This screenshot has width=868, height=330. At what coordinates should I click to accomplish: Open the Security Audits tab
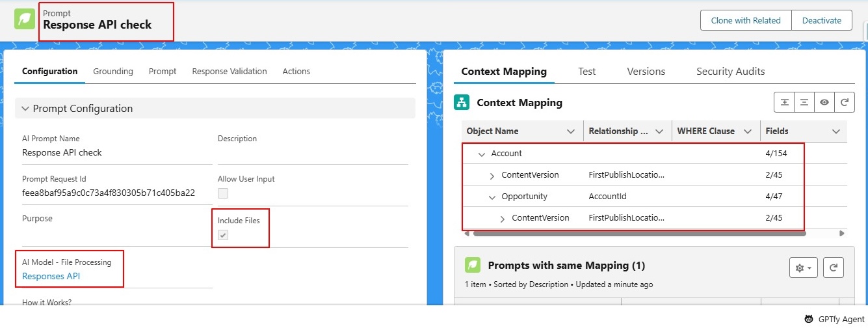(x=730, y=72)
